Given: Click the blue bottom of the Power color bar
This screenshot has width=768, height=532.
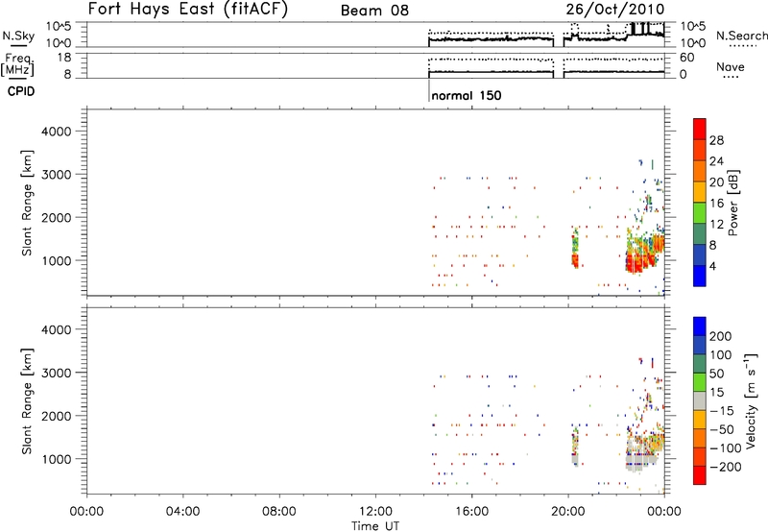Looking at the screenshot, I should pyautogui.click(x=700, y=276).
